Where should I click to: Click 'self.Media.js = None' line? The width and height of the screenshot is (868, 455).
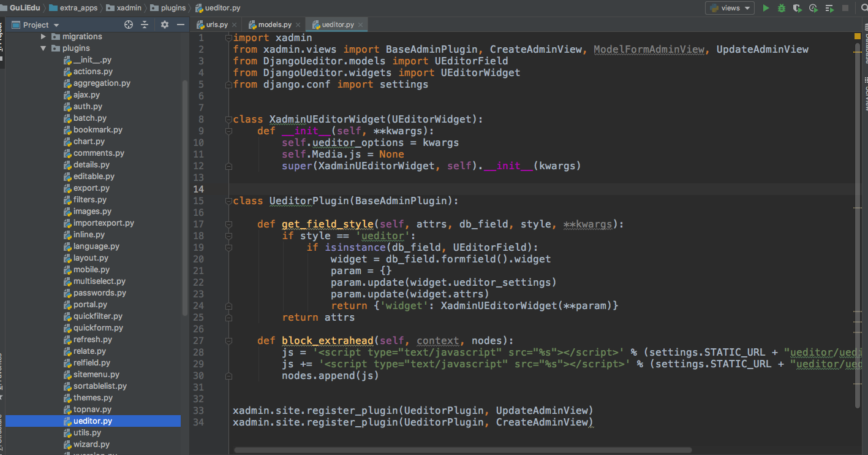tap(343, 154)
